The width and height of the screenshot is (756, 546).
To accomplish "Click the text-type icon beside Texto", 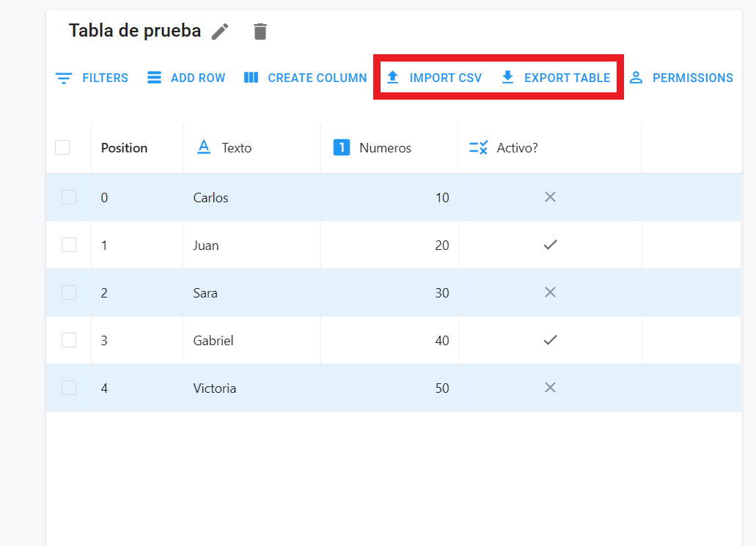I will coord(204,147).
